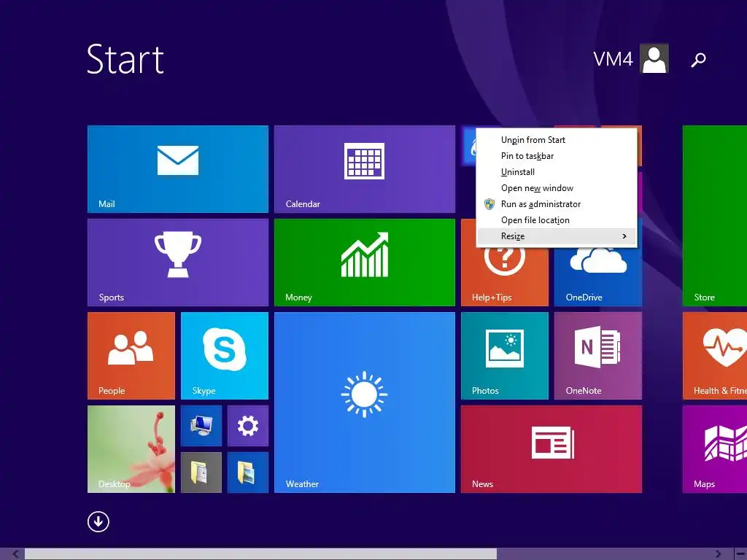This screenshot has width=747, height=560.
Task: Open the News tile
Action: coord(551,449)
